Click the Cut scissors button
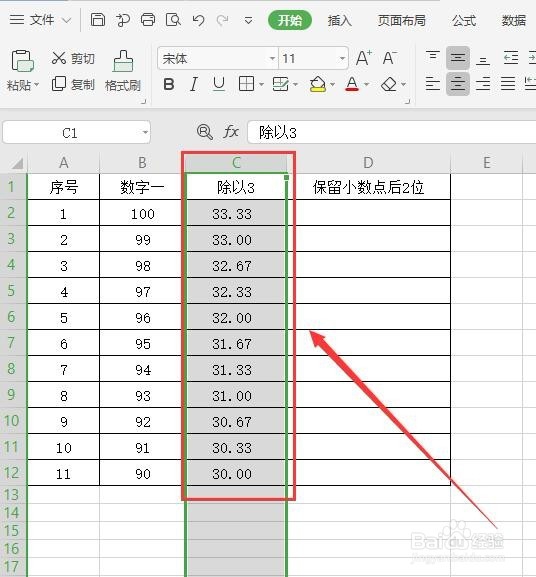The image size is (536, 577). [73, 59]
